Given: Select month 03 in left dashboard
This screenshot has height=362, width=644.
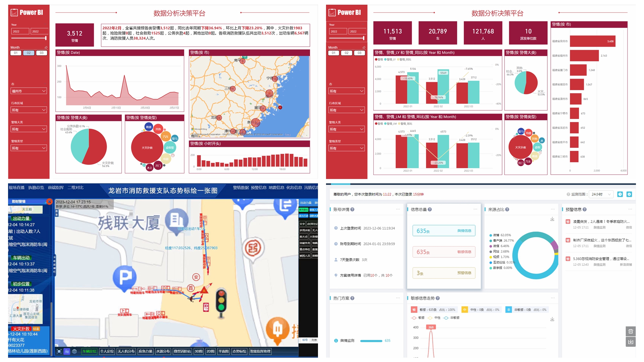Looking at the screenshot, I should click(42, 53).
